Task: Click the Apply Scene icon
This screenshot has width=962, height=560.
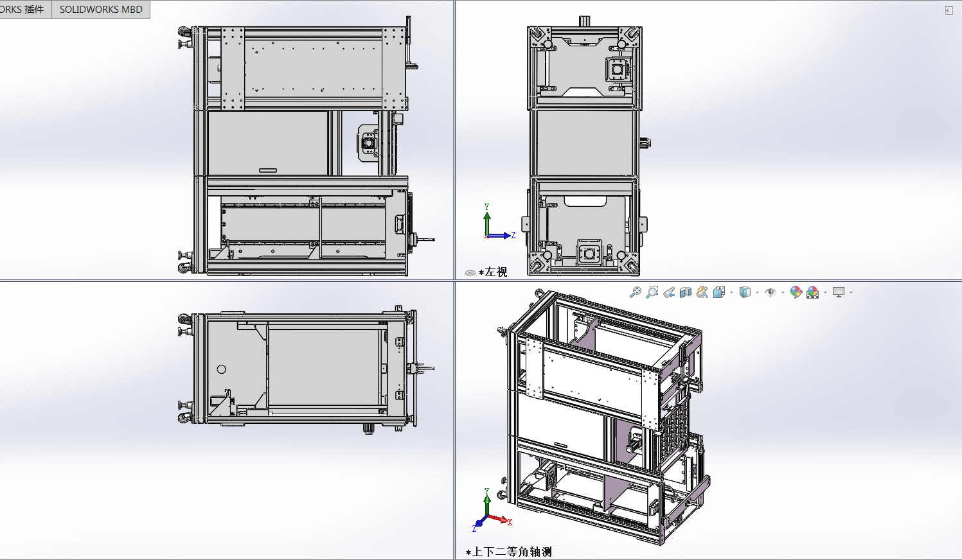Action: pos(813,292)
